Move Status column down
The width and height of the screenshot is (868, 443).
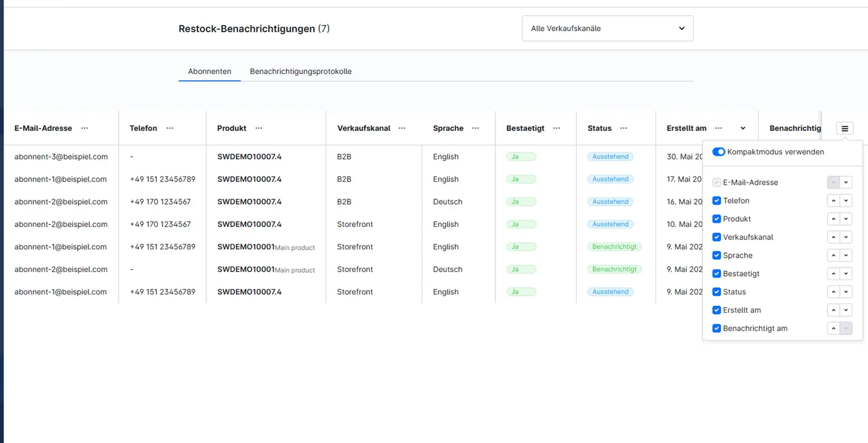coord(846,292)
